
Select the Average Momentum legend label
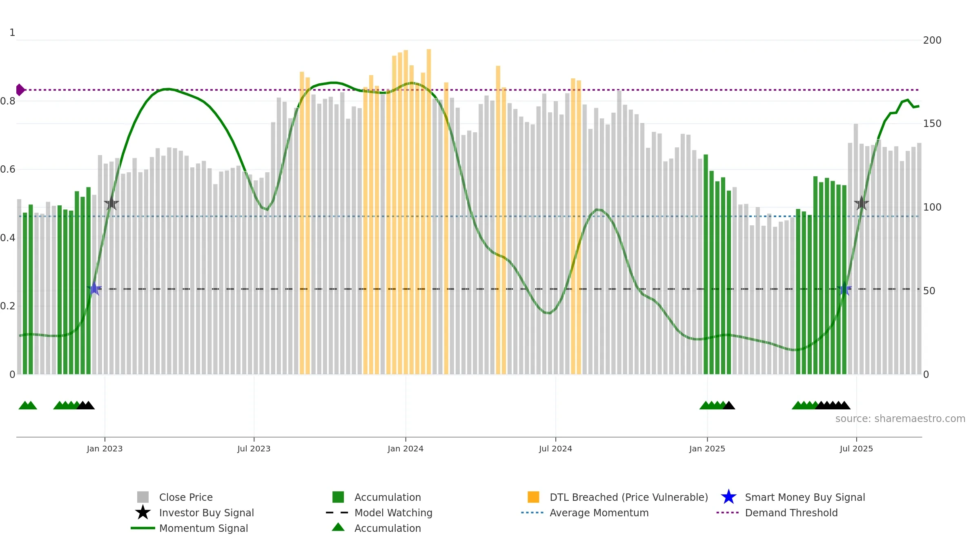click(599, 513)
